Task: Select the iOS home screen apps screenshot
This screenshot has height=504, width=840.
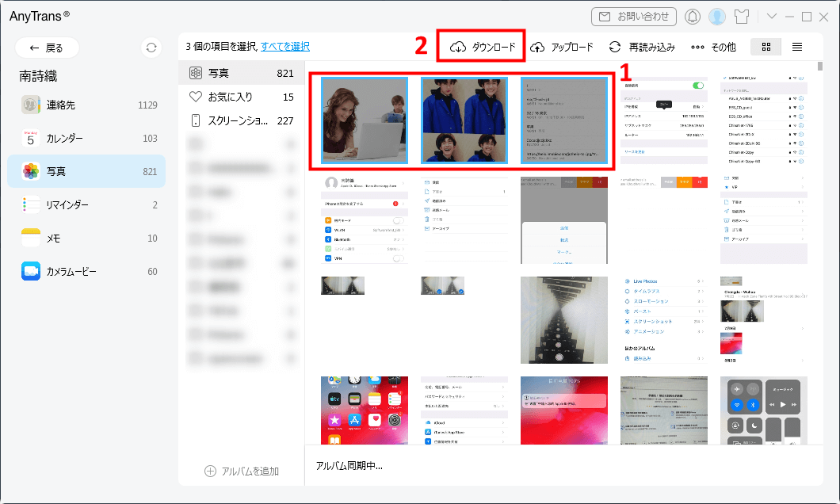Action: pos(365,410)
